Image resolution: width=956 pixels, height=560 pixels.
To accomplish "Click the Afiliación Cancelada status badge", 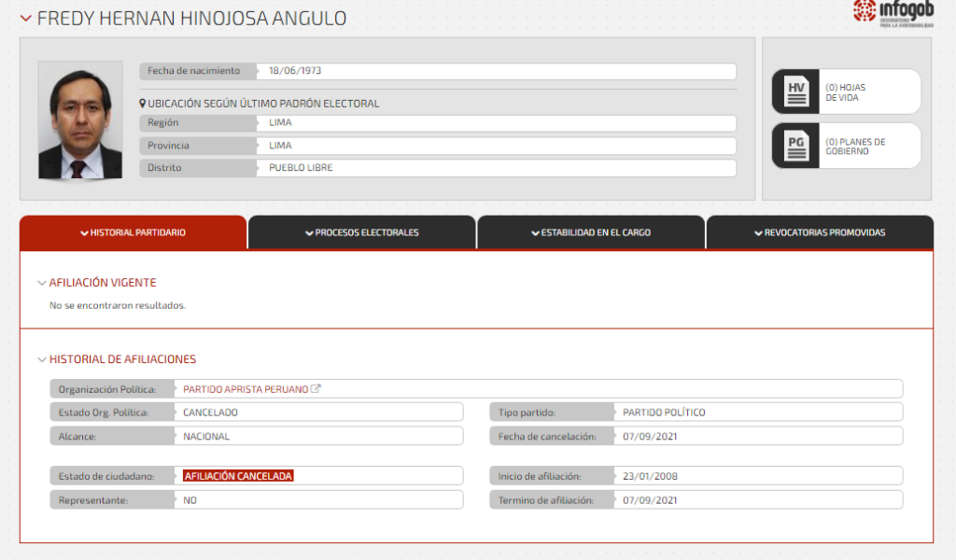I will 238,476.
